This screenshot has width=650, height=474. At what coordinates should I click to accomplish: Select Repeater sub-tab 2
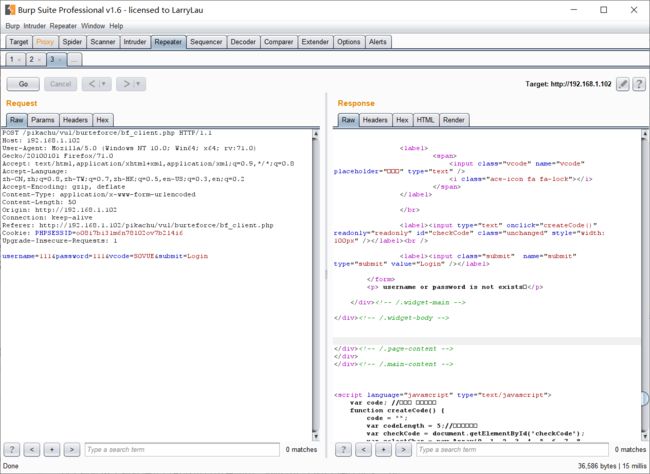(32, 60)
